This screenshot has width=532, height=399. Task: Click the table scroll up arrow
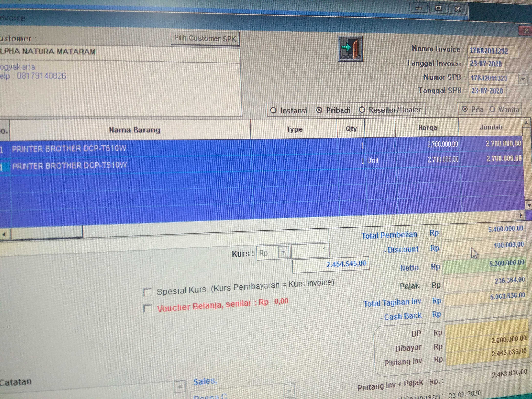526,123
